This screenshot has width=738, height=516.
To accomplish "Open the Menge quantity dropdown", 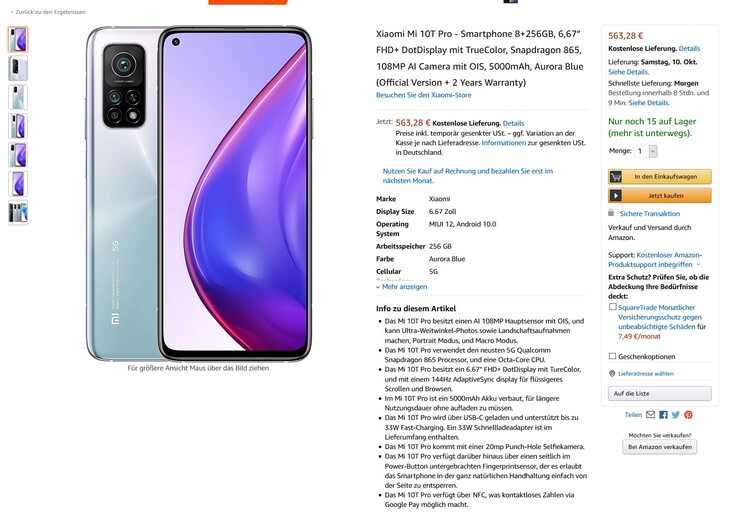I will pos(646,151).
